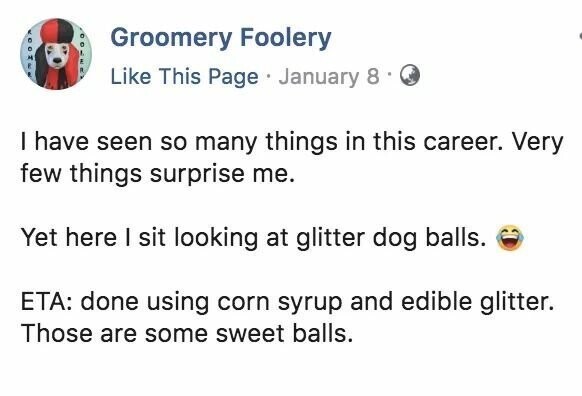Click the words "edible glitter." in the post
The height and width of the screenshot is (396, 582).
[478, 301]
